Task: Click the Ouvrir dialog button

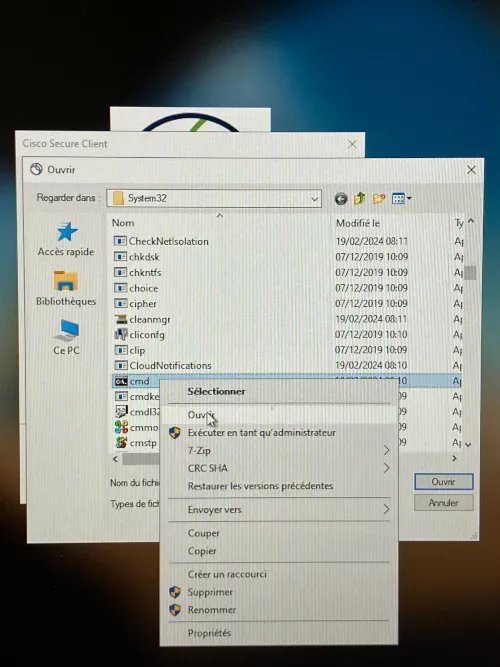Action: [443, 482]
